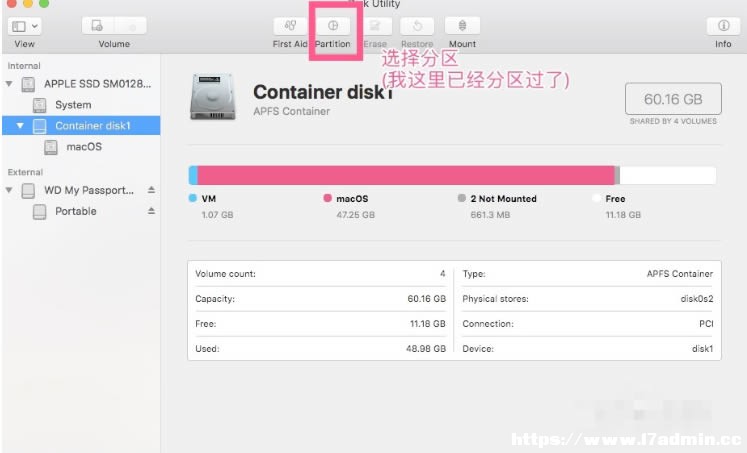Screen dimensions: 747x453
Task: Click the 60.16 GB capacity box
Action: click(x=673, y=99)
